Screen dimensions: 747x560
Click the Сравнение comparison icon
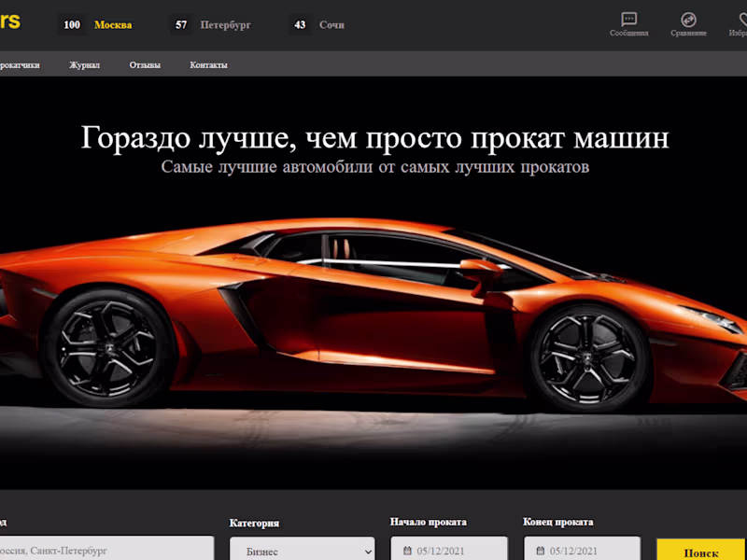point(688,21)
